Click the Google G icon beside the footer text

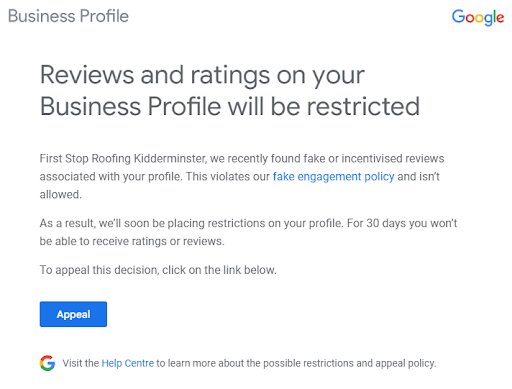tap(48, 363)
